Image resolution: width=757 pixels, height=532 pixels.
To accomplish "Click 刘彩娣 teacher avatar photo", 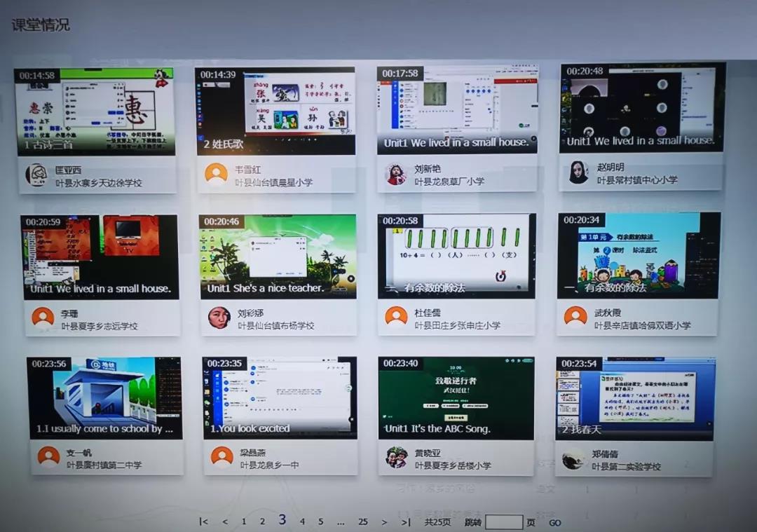I will [x=219, y=318].
